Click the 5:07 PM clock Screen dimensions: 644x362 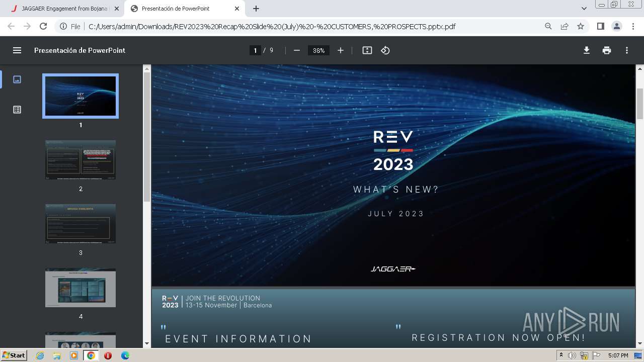(x=618, y=355)
